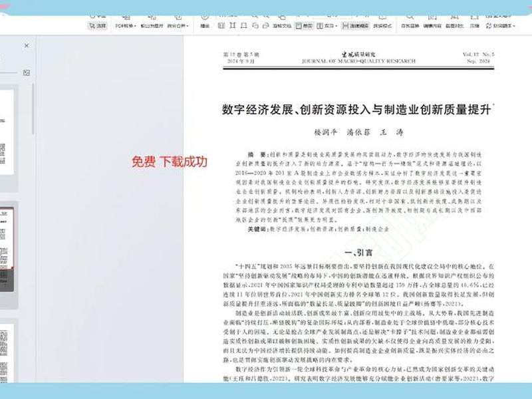The image size is (532, 399).
Task: Click the image icon in the thumbnail panel header
Action: point(27,72)
